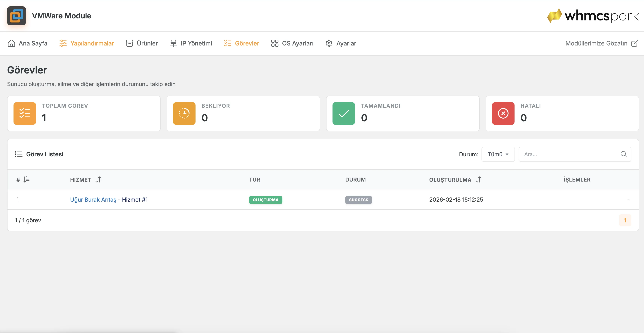Click the search magnifier icon

pyautogui.click(x=624, y=154)
